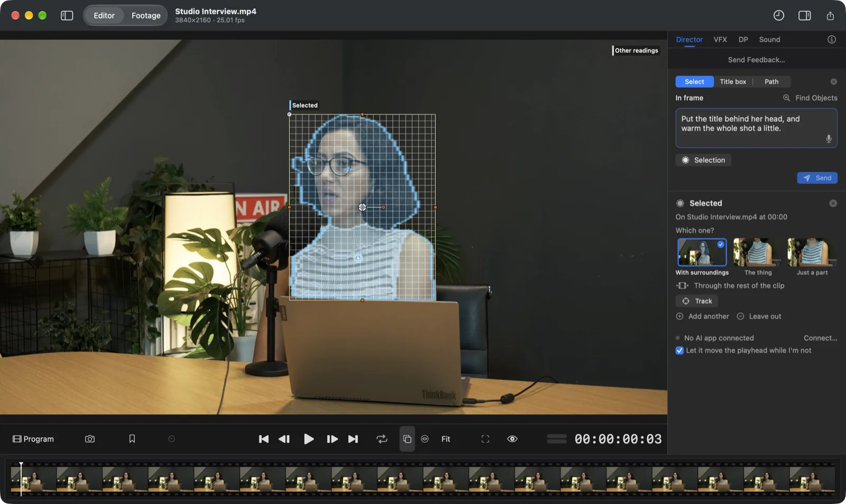This screenshot has width=846, height=504.
Task: Click the info icon in panel header
Action: pos(831,40)
